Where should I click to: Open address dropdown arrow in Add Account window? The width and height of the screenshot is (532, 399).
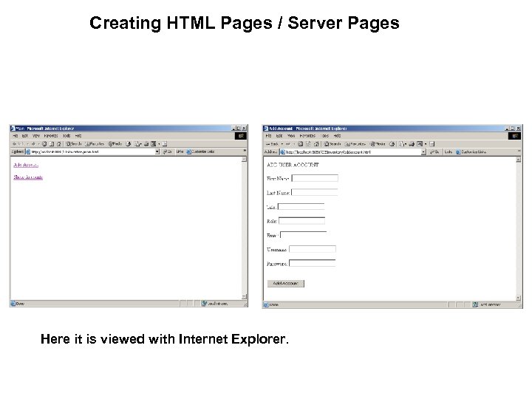423,152
